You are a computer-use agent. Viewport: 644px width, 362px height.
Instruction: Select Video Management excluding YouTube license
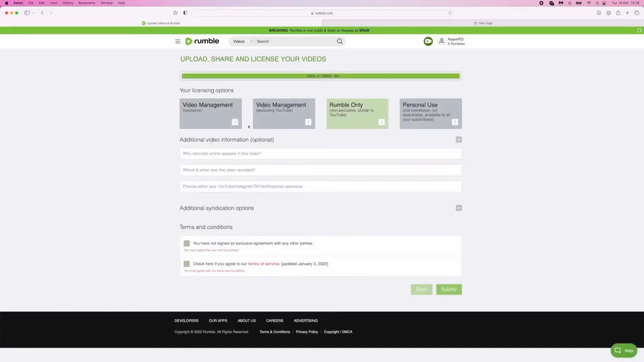point(284,114)
